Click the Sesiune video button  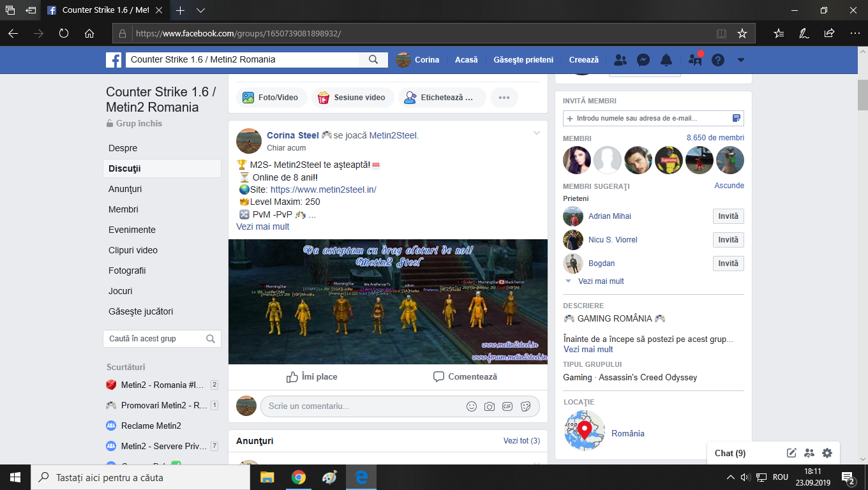coord(353,98)
